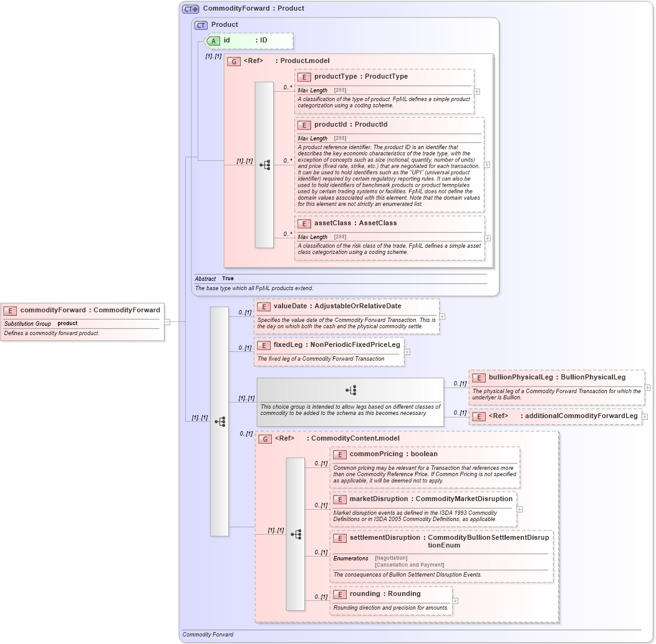This screenshot has height=644, width=656.
Task: Expand the assetClass element
Action: coord(488,238)
